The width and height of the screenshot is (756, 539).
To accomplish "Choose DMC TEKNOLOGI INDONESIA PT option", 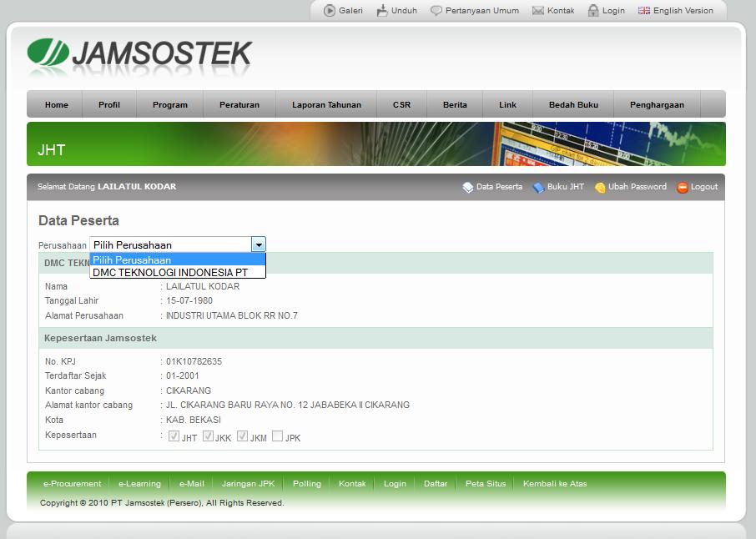I will coord(178,272).
